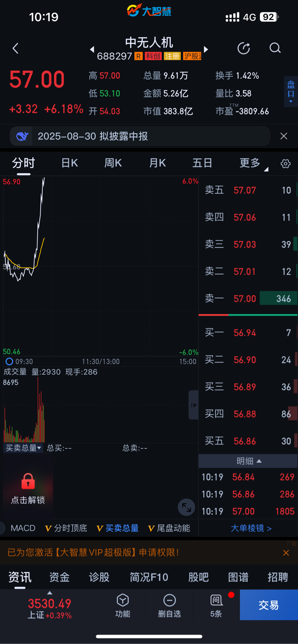The height and width of the screenshot is (644, 298).
Task: Tap trade detail 56.84 269 row
Action: [x=248, y=477]
